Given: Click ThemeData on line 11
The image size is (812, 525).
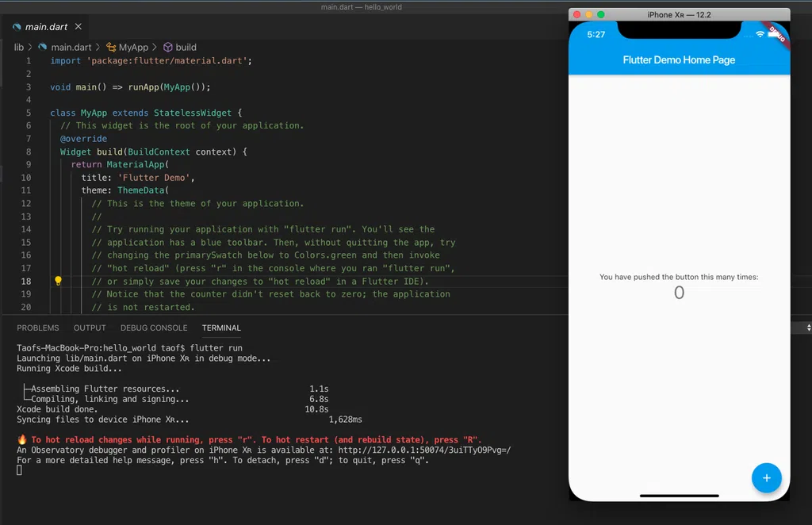Looking at the screenshot, I should 141,190.
